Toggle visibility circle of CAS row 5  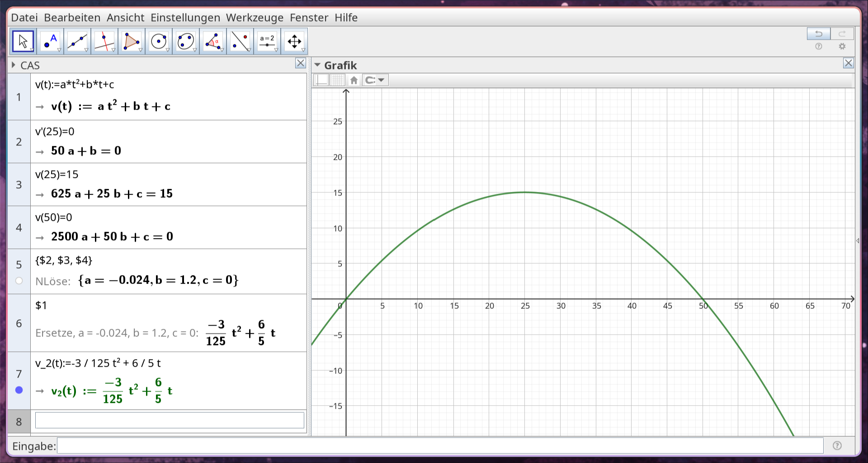tap(19, 281)
